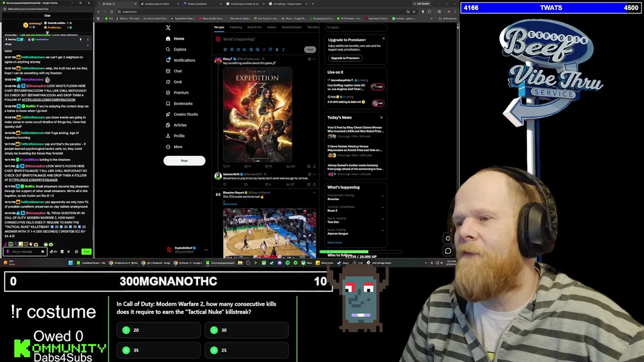Select the Kush N Tell tab
This screenshot has height=362, width=644.
click(x=255, y=27)
